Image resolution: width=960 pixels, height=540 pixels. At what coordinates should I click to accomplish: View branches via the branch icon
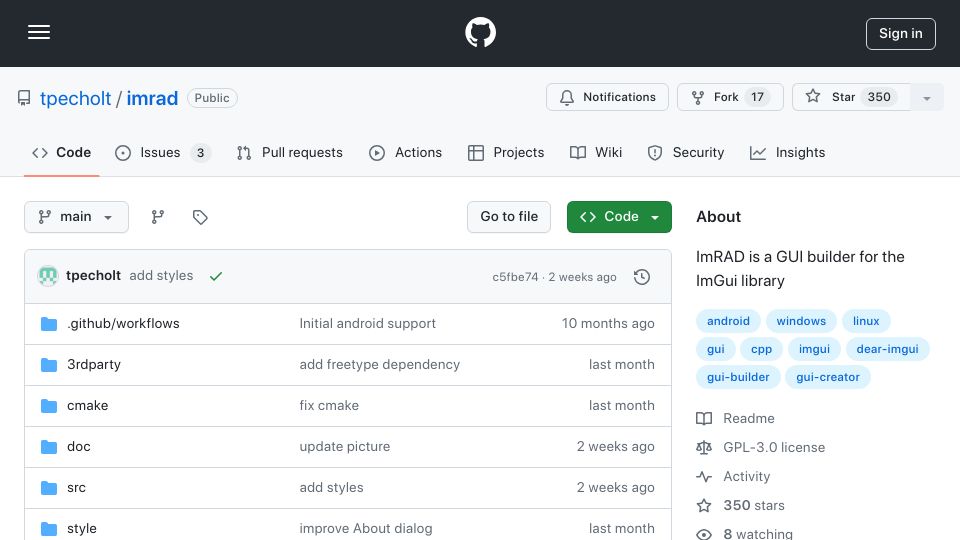[158, 217]
